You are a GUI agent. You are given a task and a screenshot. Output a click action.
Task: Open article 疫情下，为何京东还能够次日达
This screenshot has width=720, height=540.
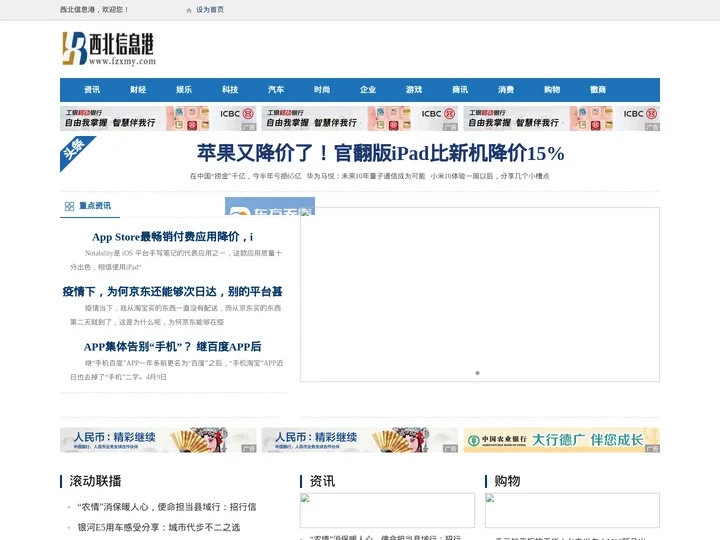[172, 292]
